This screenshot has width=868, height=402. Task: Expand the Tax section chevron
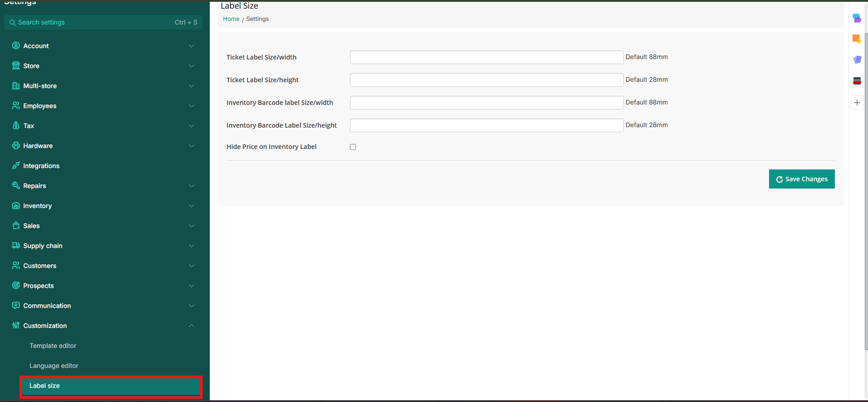click(x=192, y=126)
